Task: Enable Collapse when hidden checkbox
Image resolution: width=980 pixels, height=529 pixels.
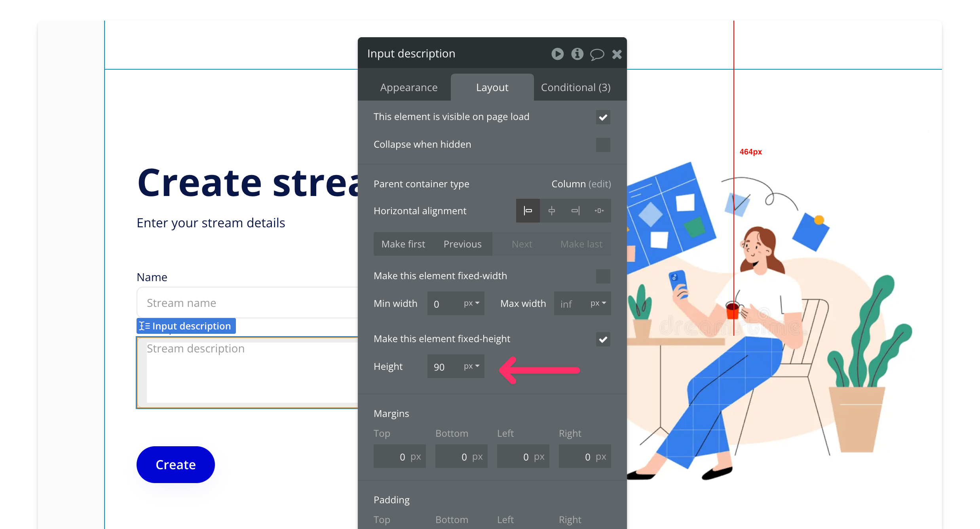Action: [603, 145]
